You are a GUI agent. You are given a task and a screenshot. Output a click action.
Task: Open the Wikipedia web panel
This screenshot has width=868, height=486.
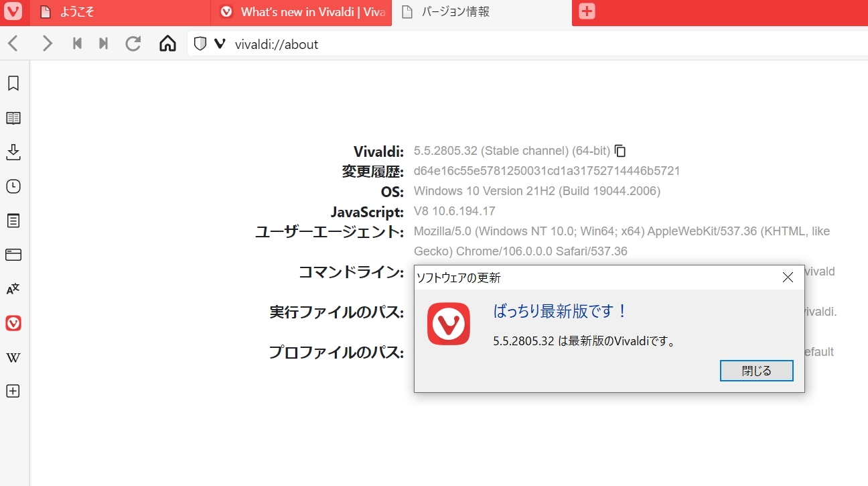tap(13, 357)
